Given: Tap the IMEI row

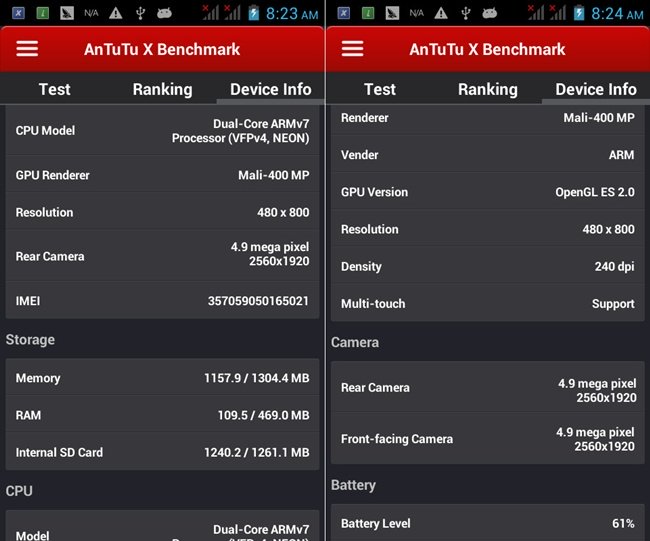Looking at the screenshot, I should coord(162,300).
